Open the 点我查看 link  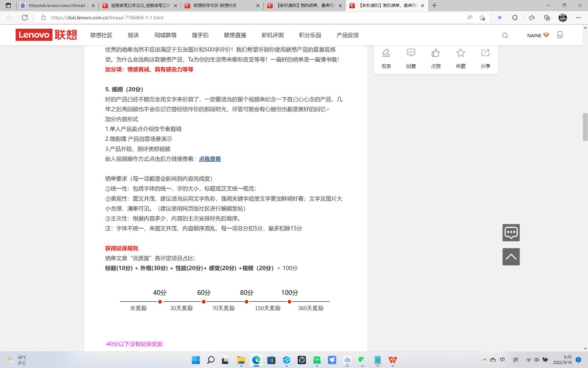(210, 159)
